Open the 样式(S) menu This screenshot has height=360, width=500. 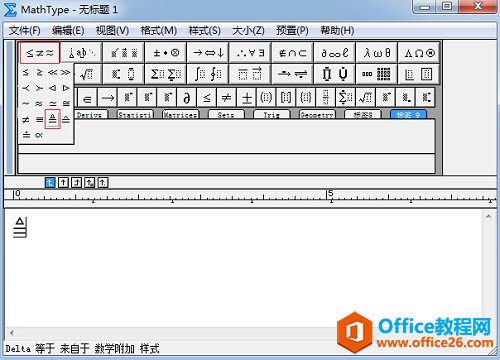[x=204, y=31]
